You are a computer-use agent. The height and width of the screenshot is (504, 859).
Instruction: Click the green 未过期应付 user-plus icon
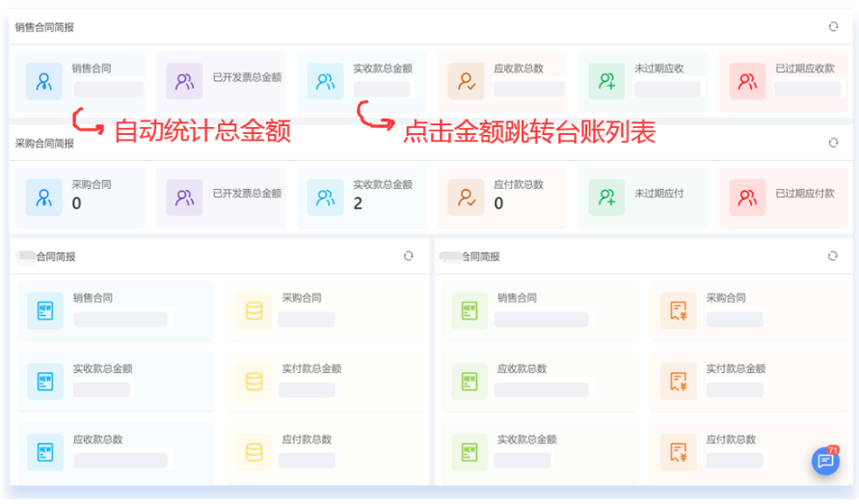click(606, 198)
